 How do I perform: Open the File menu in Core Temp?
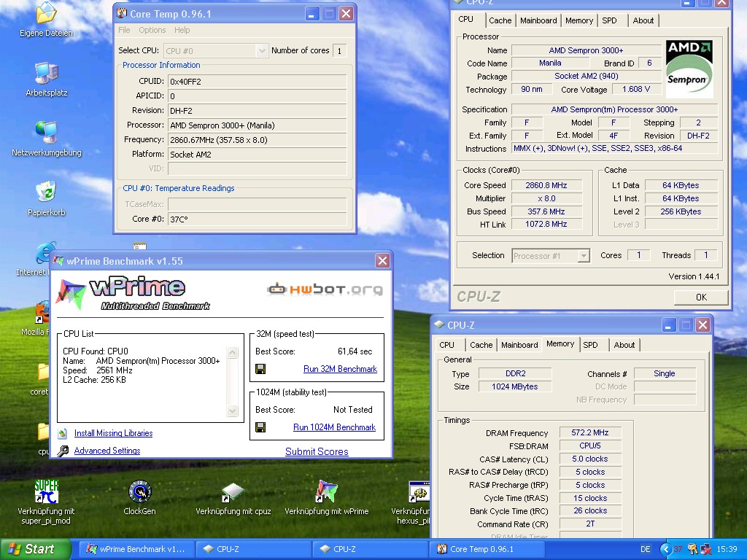[x=124, y=30]
